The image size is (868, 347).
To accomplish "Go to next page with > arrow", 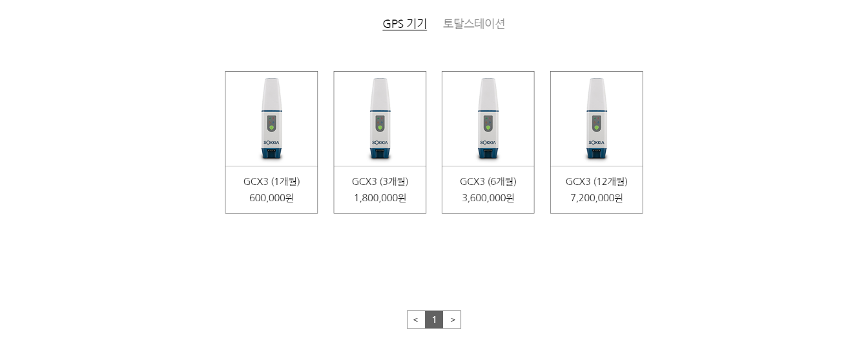I will click(452, 320).
